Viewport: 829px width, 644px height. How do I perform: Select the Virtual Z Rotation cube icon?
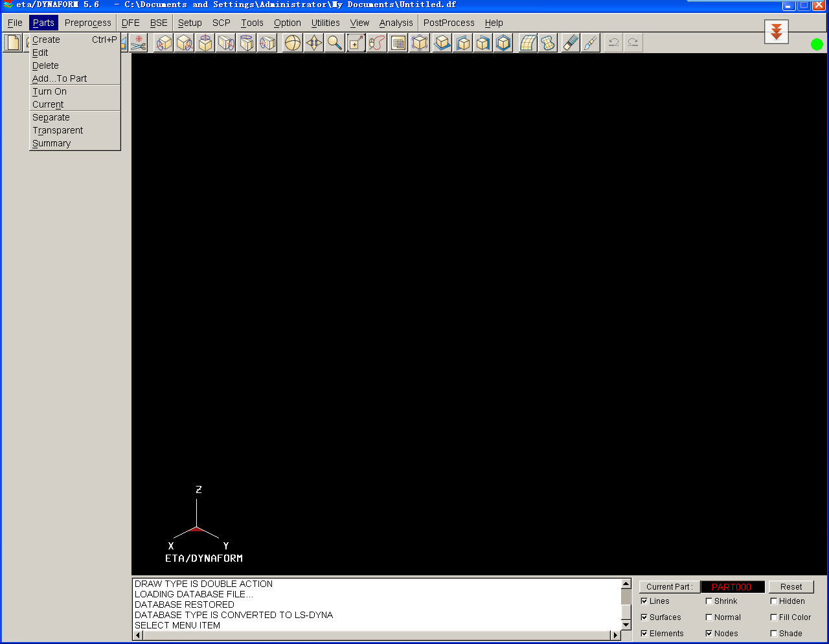click(x=205, y=43)
